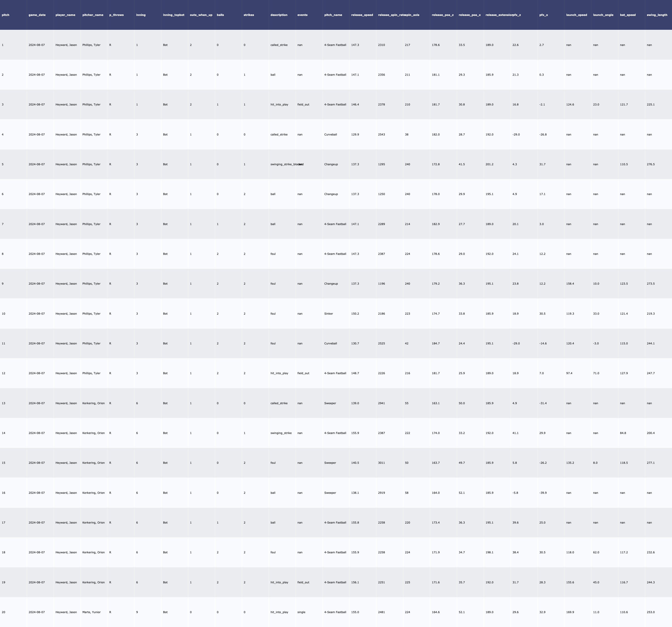Select 'single' event in row 20
Image resolution: width=672 pixels, height=627 pixels.
[x=301, y=612]
